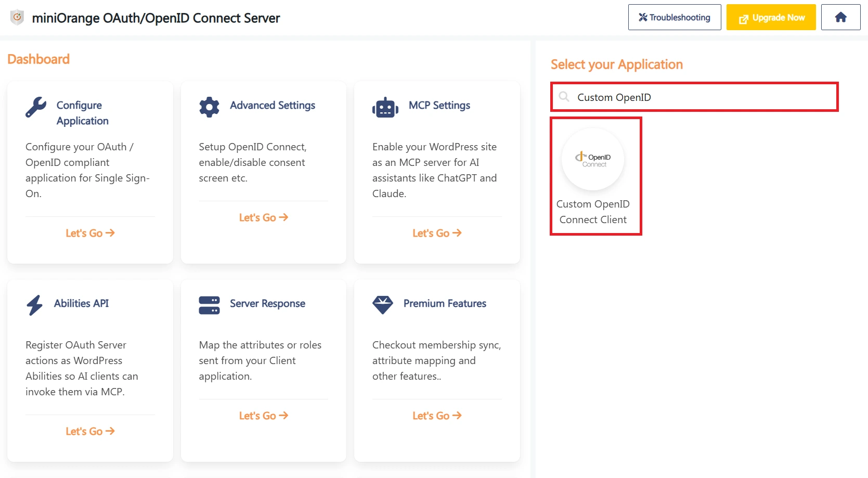This screenshot has height=478, width=868.
Task: Click the home icon button
Action: pyautogui.click(x=840, y=17)
